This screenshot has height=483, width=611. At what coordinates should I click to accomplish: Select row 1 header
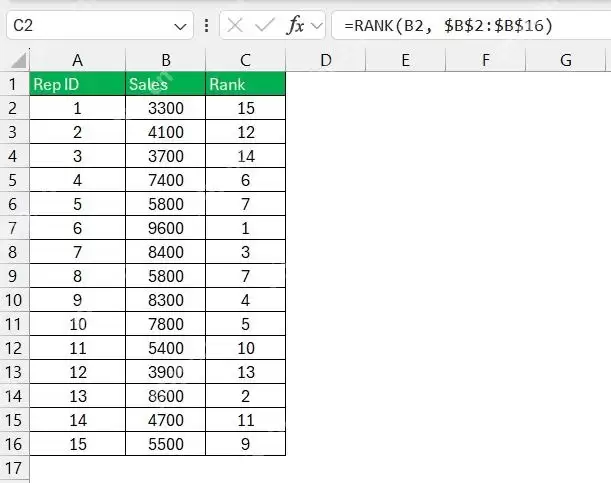pyautogui.click(x=14, y=84)
